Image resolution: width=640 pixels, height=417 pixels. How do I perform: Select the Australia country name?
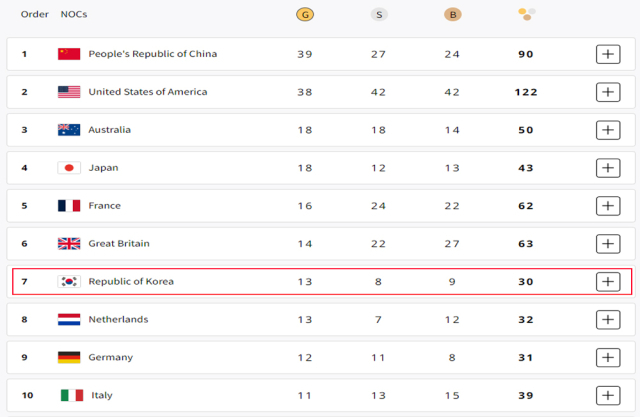[109, 130]
